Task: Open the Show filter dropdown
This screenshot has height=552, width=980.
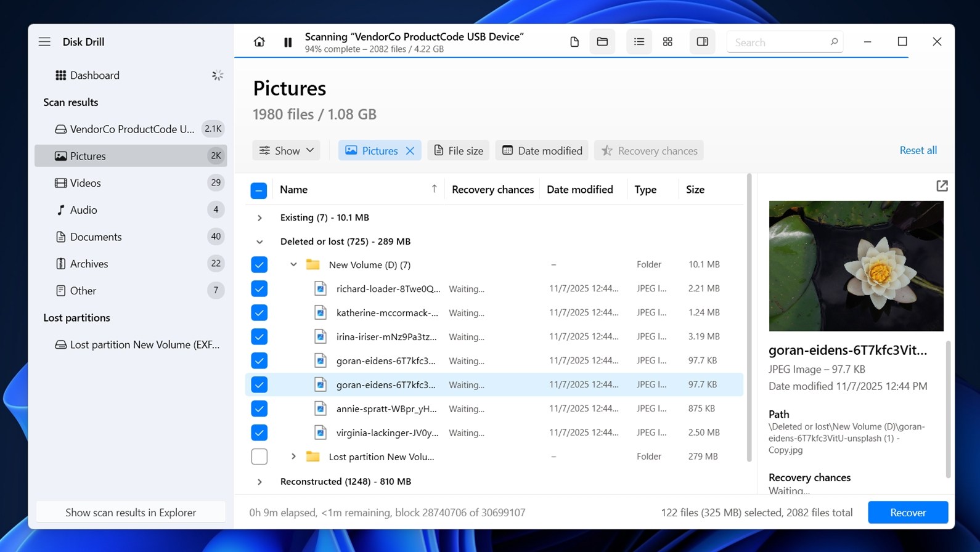Action: (x=286, y=151)
